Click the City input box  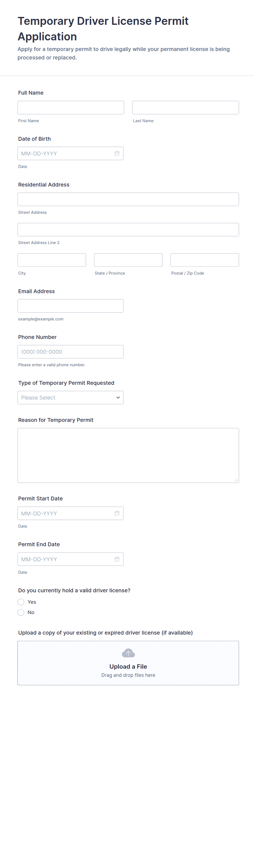pyautogui.click(x=52, y=260)
